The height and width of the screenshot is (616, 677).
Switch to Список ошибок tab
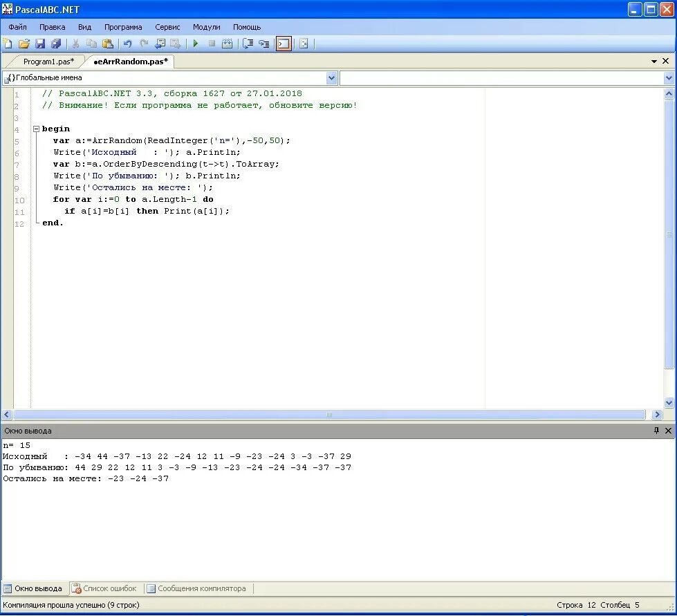pyautogui.click(x=104, y=589)
